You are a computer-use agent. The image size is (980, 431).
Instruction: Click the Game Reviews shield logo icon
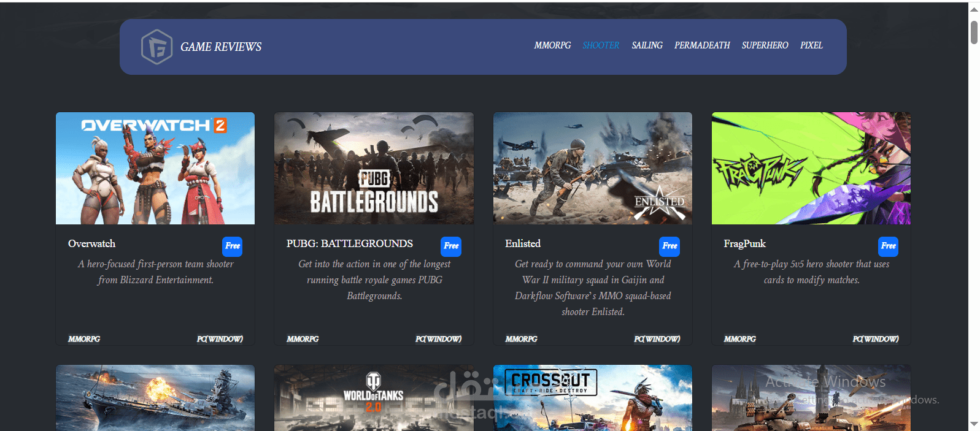pos(156,47)
